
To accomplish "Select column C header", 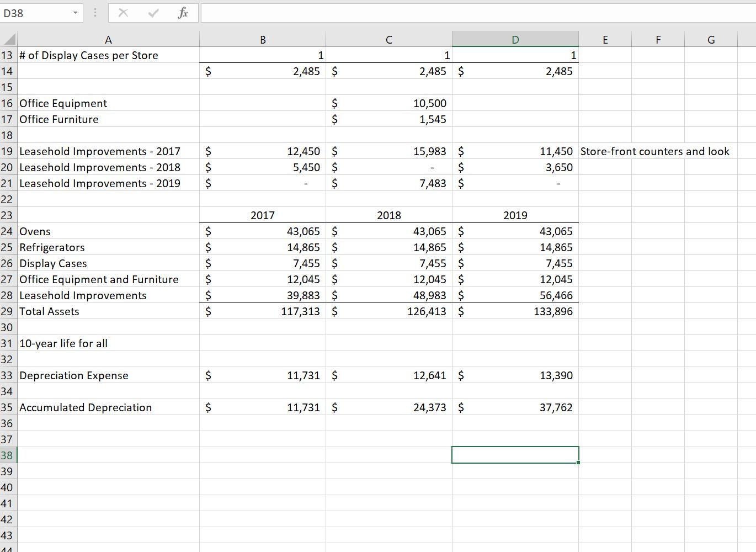I will pos(389,39).
